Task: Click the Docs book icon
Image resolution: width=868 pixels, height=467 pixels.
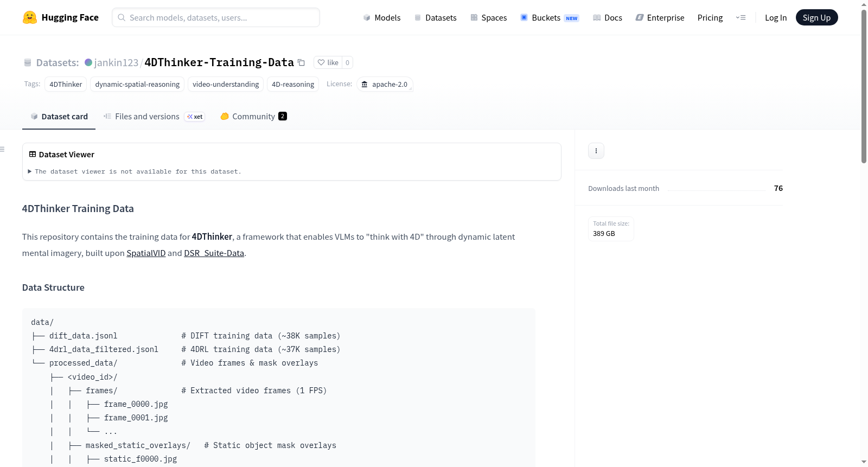Action: click(597, 18)
